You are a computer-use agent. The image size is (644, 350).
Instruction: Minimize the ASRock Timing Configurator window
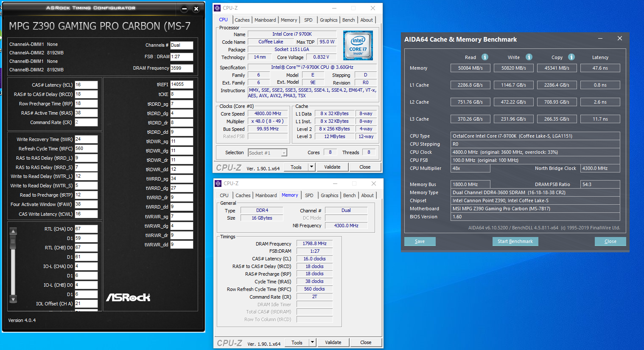185,8
